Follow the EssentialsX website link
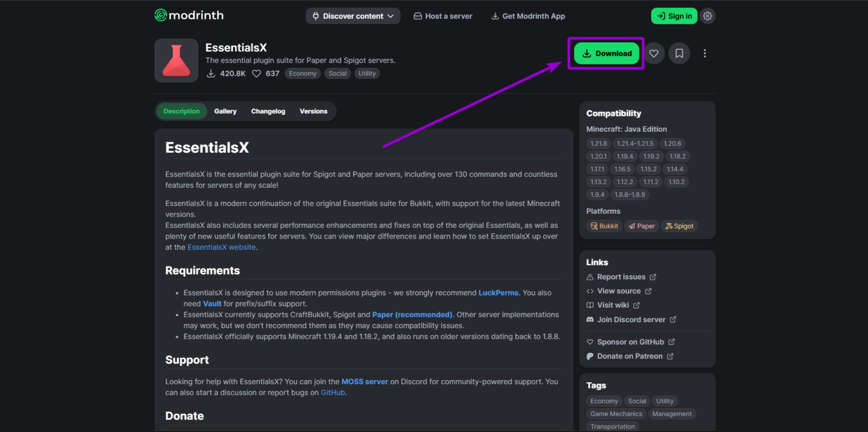The image size is (868, 432). [x=222, y=247]
